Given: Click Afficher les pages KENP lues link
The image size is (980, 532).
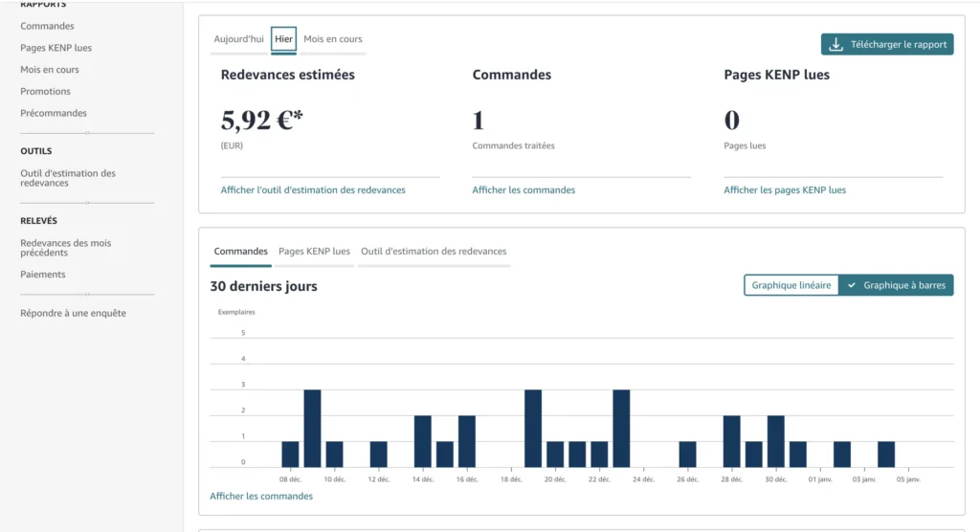Looking at the screenshot, I should pyautogui.click(x=785, y=190).
